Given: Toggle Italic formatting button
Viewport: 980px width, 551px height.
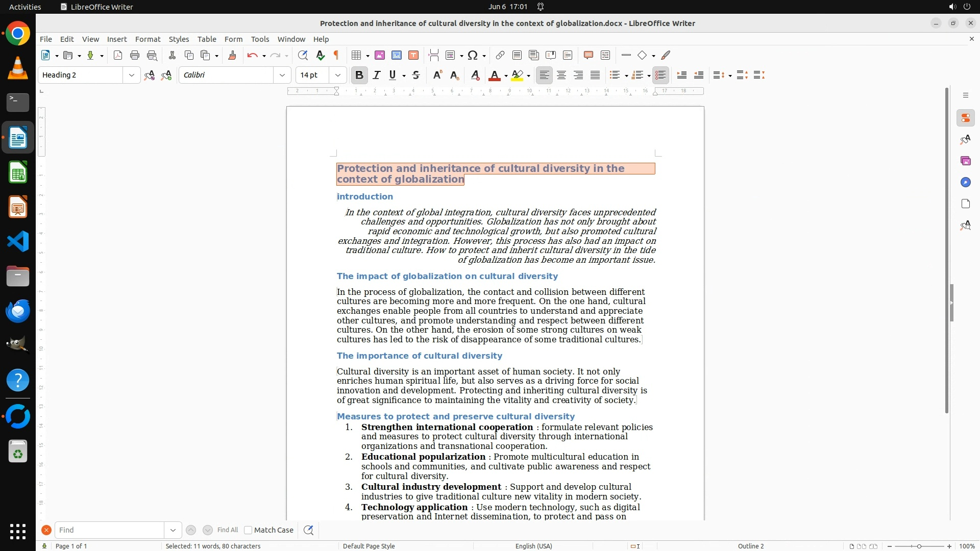Looking at the screenshot, I should pos(377,76).
